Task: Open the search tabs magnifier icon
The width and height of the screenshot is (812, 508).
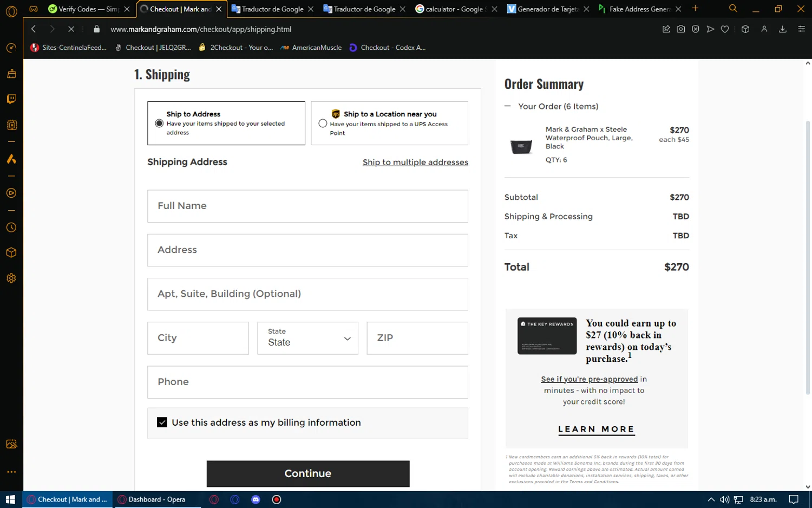Action: point(733,9)
